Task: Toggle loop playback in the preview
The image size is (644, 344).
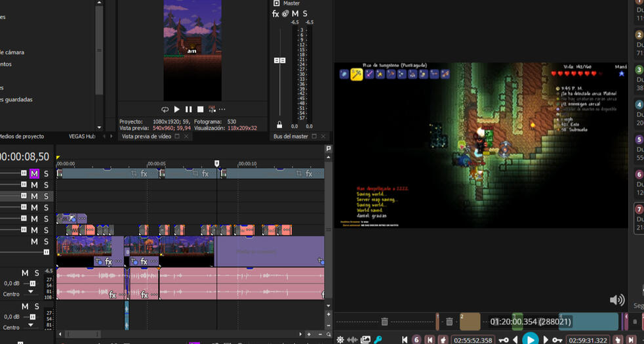Action: [165, 110]
